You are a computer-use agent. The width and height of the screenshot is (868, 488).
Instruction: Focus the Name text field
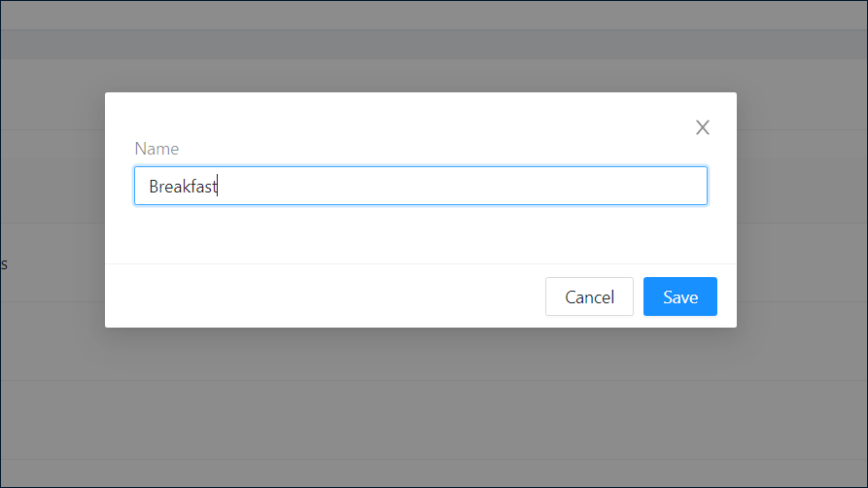(421, 186)
